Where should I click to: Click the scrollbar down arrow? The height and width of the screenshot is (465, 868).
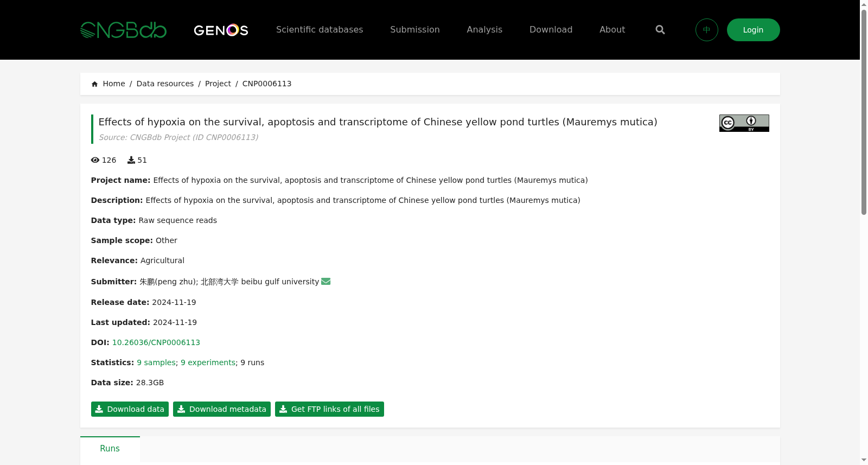point(864,460)
